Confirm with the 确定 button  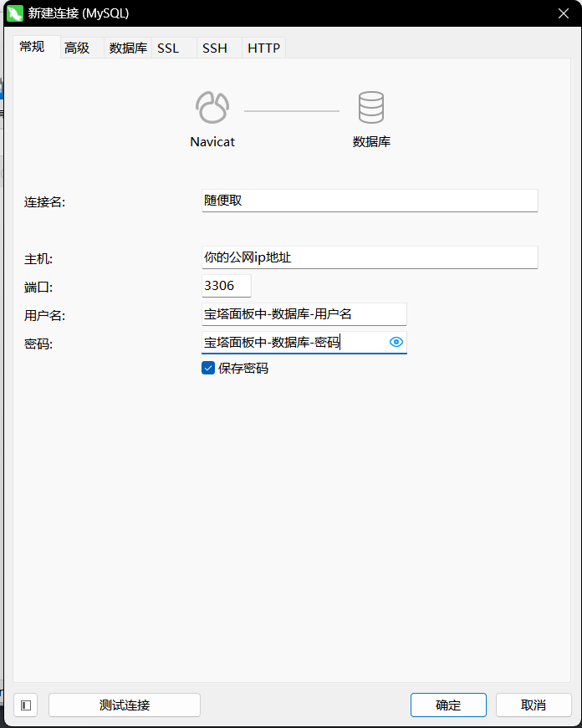click(448, 705)
